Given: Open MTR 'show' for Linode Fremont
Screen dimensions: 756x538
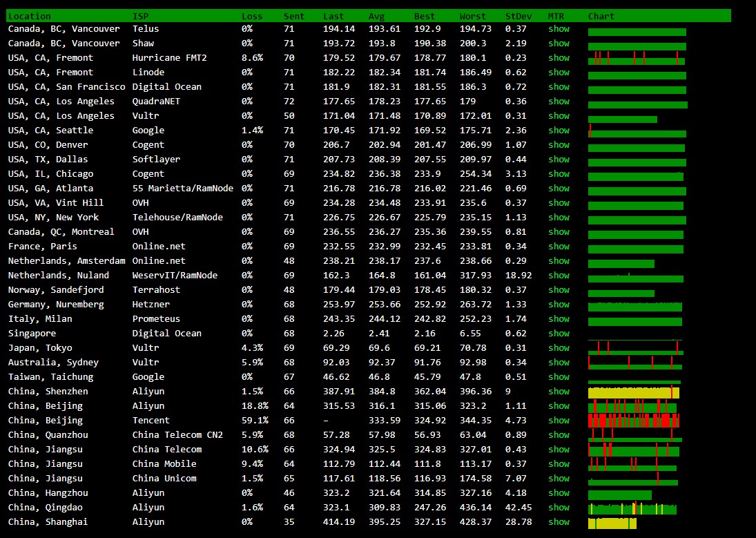Looking at the screenshot, I should coord(559,72).
